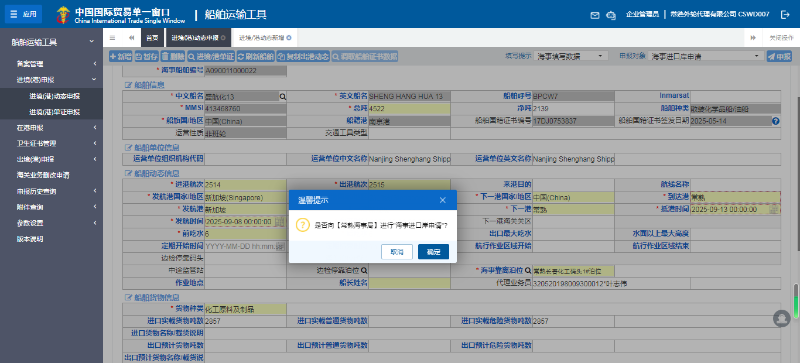Image resolution: width=800 pixels, height=363 pixels.
Task: Open the customer service robot icon
Action: [611, 15]
